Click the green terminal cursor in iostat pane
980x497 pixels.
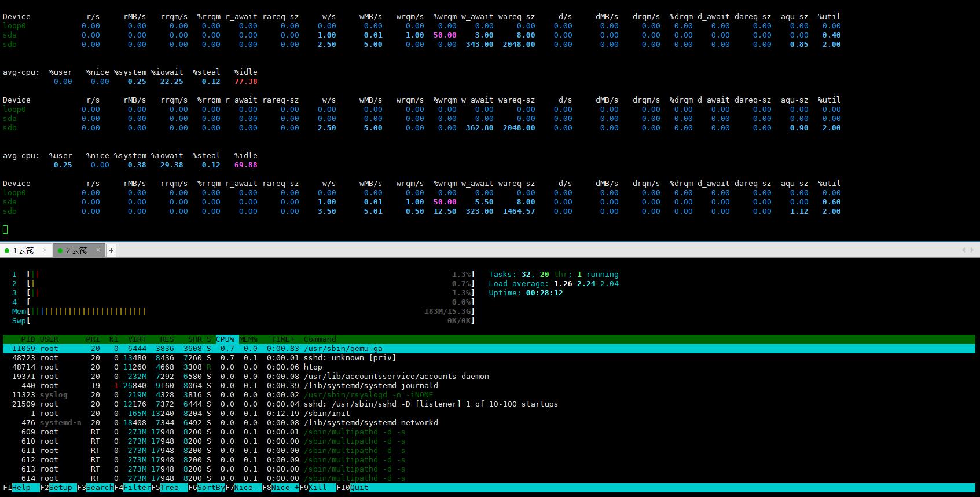(5, 230)
